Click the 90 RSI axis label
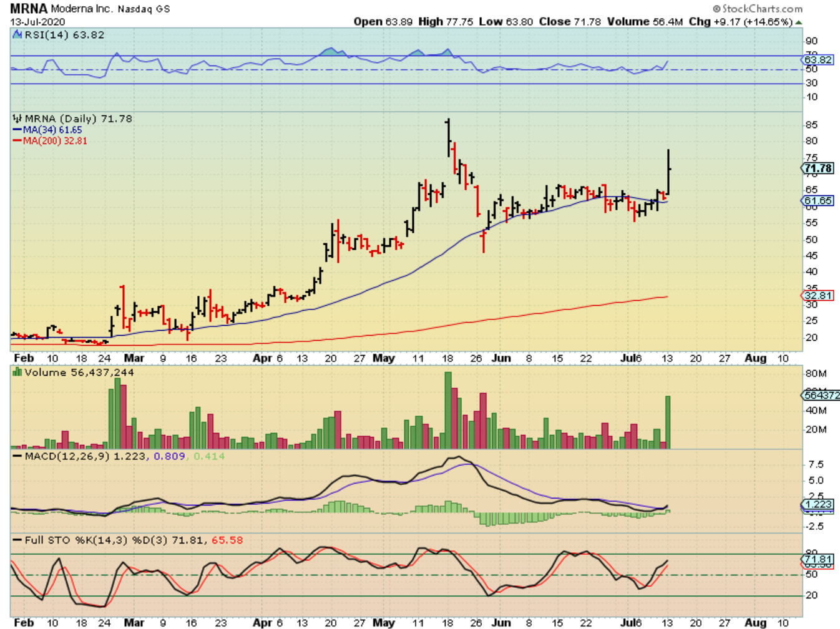Image resolution: width=840 pixels, height=629 pixels. pyautogui.click(x=812, y=41)
